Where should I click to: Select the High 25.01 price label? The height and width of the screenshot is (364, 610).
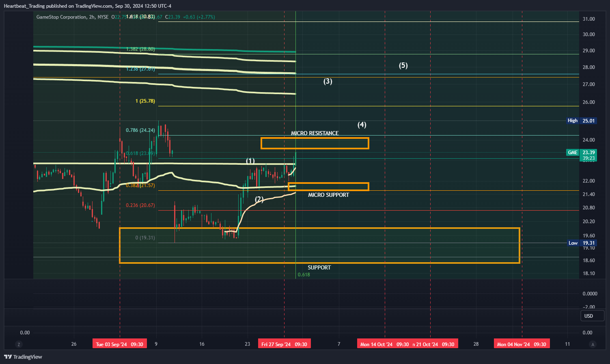pyautogui.click(x=581, y=121)
